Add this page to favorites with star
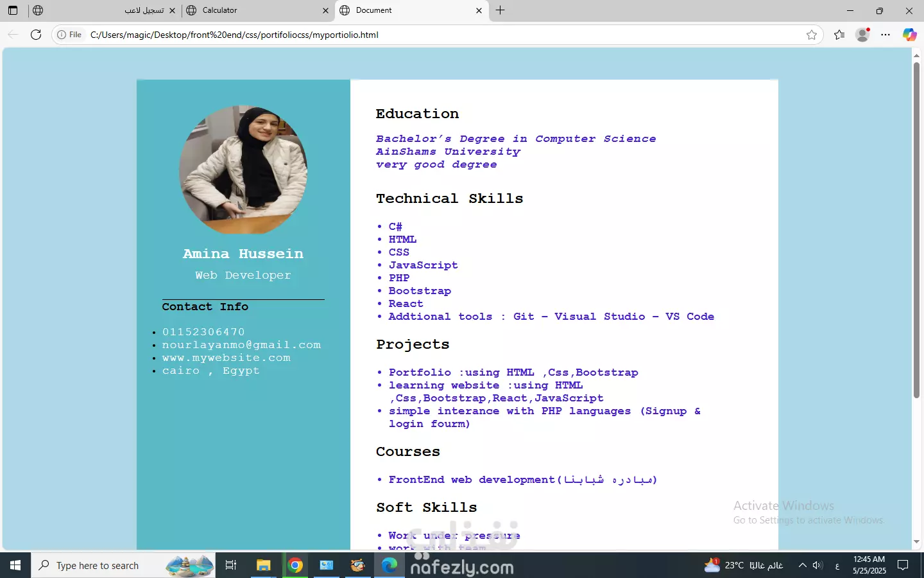 tap(812, 35)
